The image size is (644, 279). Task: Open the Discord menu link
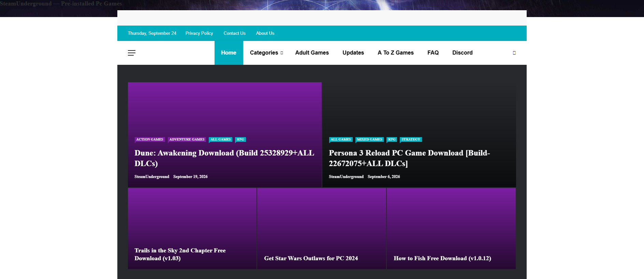tap(462, 53)
